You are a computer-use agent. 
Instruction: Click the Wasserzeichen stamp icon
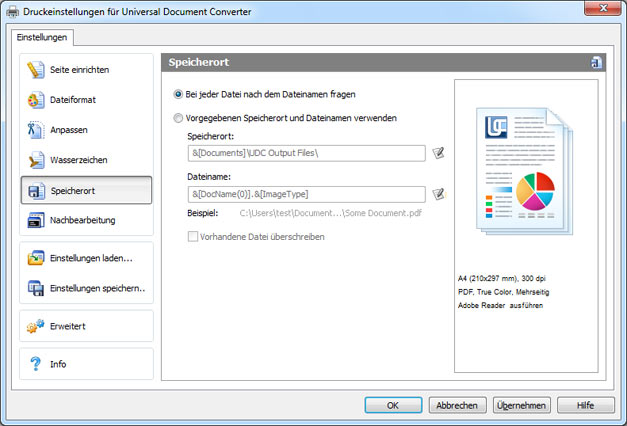[x=36, y=160]
